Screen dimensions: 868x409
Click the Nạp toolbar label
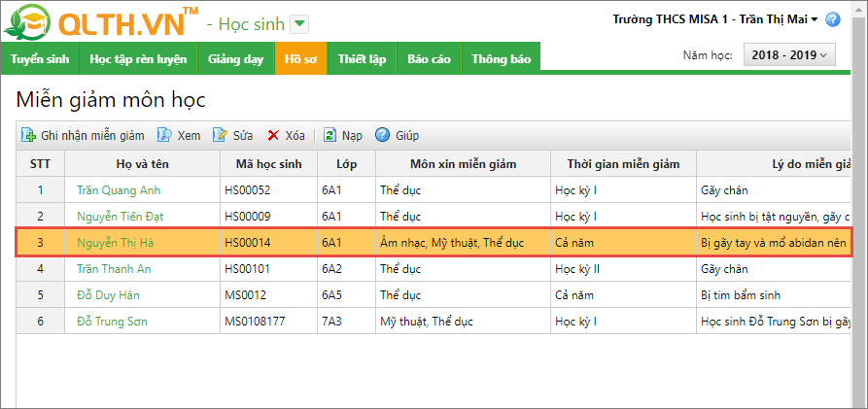point(352,136)
